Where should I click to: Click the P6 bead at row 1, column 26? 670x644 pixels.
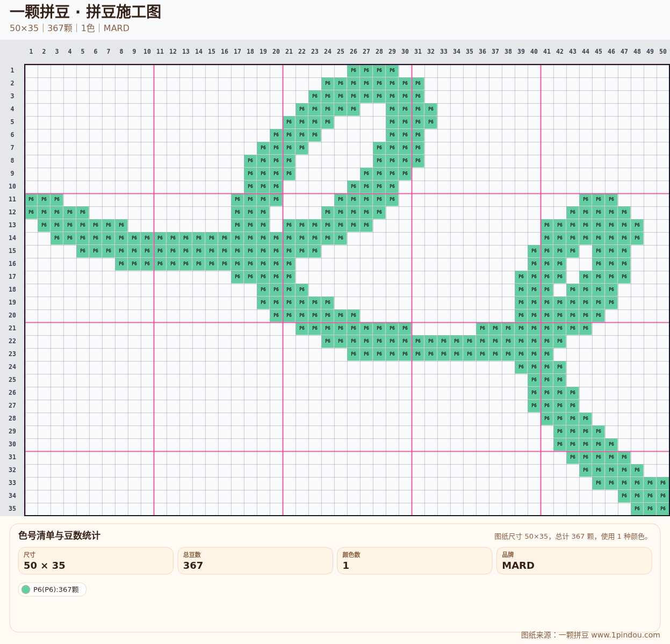[x=354, y=70]
